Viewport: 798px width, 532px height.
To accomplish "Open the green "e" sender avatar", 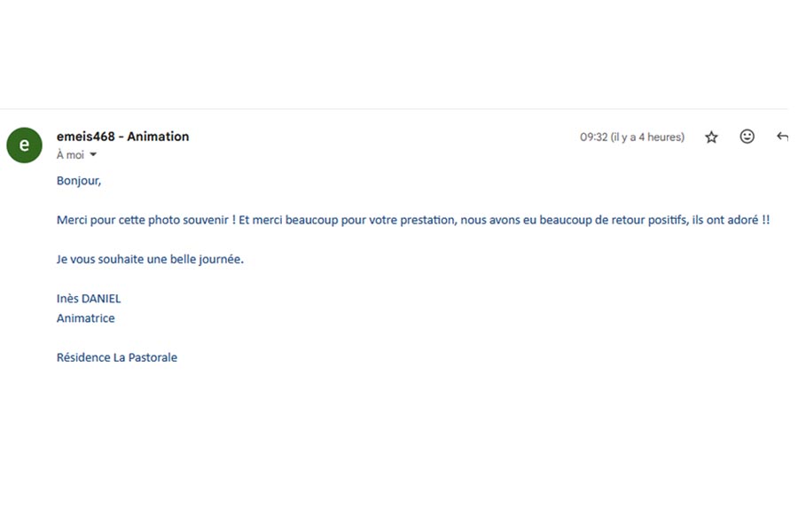I will [25, 145].
